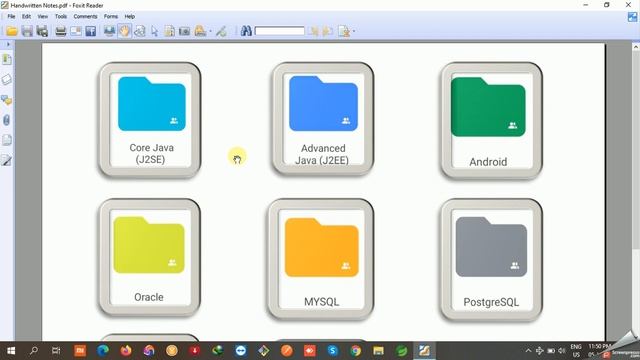The height and width of the screenshot is (360, 640).
Task: Select the Hand tool
Action: pyautogui.click(x=124, y=31)
